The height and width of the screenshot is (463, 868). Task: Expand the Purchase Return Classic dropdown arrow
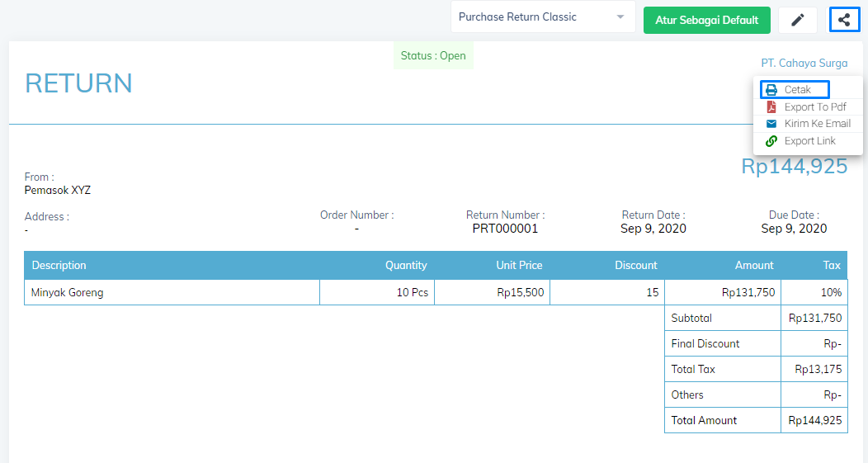(620, 17)
